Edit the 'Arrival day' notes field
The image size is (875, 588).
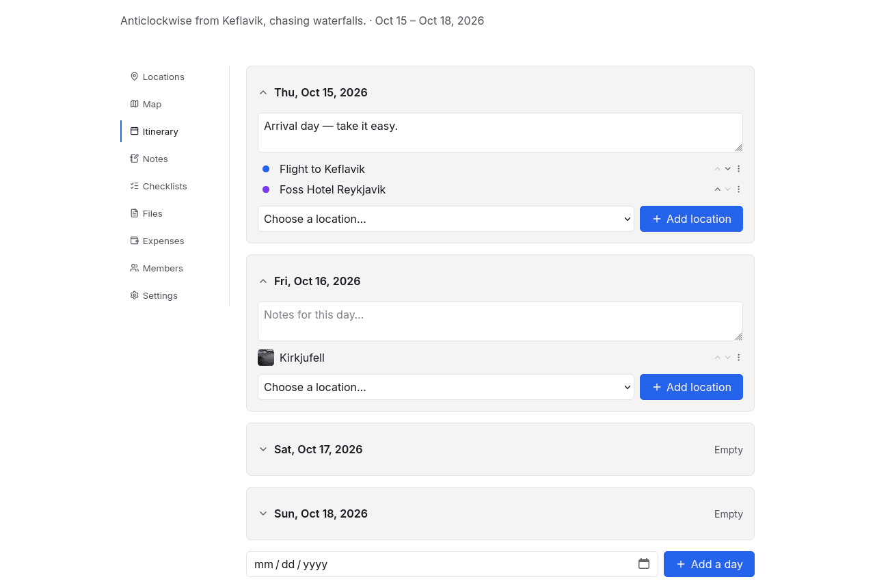[x=500, y=133]
